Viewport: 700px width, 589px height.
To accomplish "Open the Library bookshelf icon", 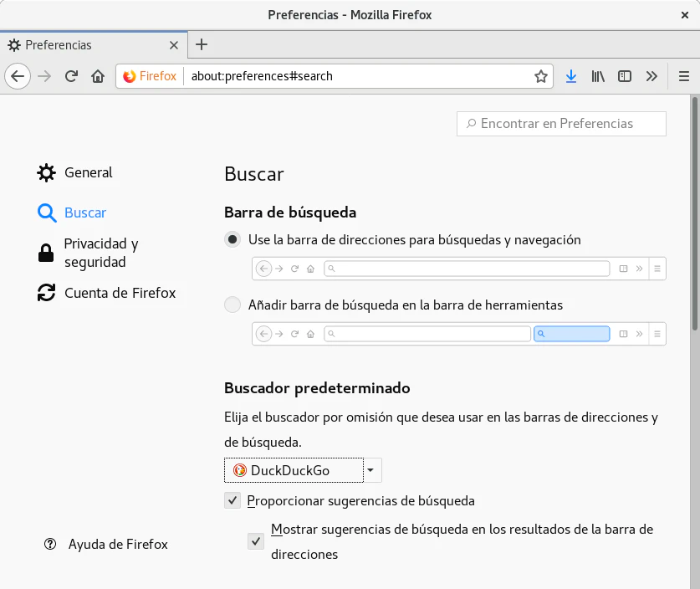I will point(598,76).
